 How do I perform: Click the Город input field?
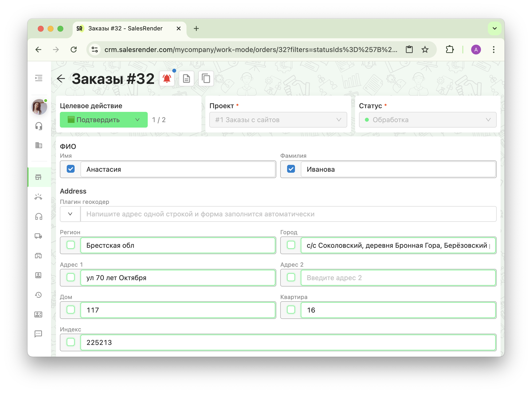point(398,245)
